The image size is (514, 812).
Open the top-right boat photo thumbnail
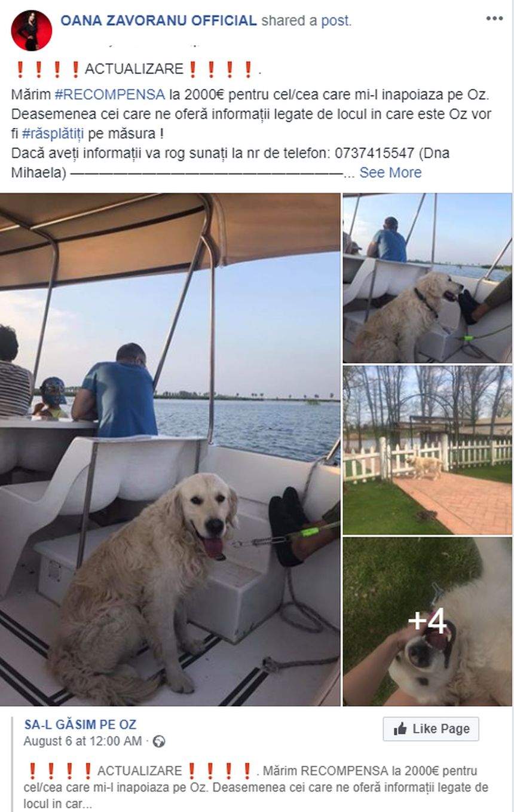(x=427, y=278)
